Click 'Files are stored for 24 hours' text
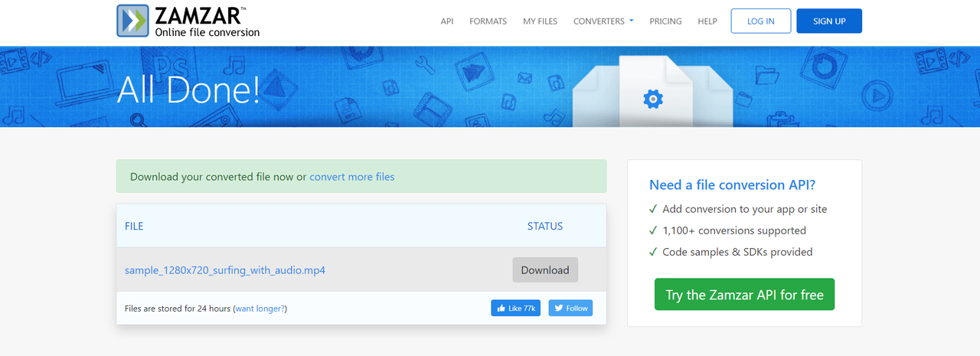The width and height of the screenshot is (980, 356). coord(178,309)
